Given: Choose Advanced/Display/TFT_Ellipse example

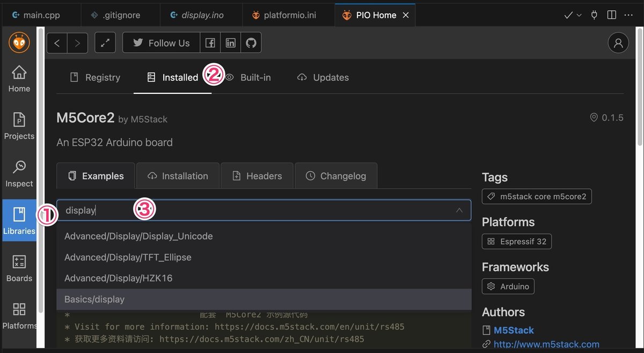Looking at the screenshot, I should [264, 258].
